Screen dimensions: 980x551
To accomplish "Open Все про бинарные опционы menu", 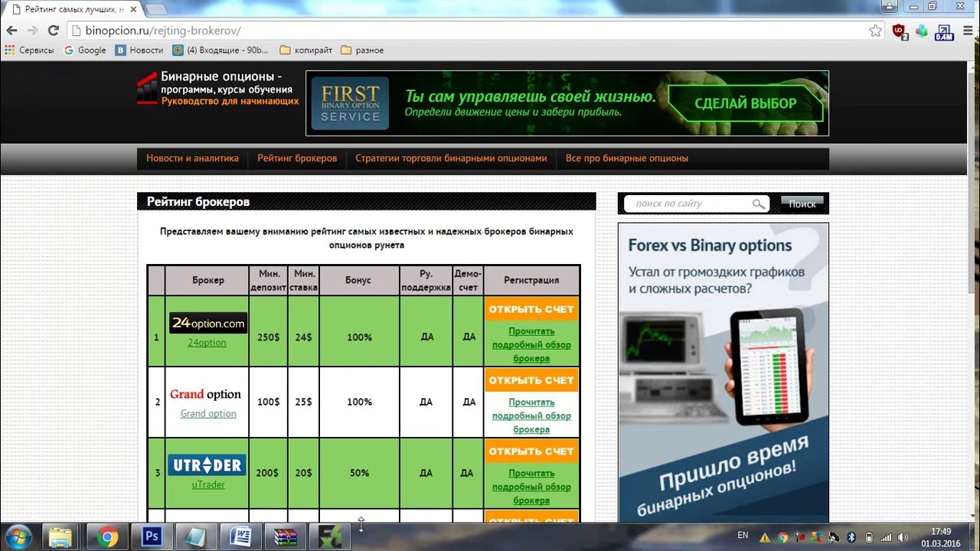I will point(627,158).
